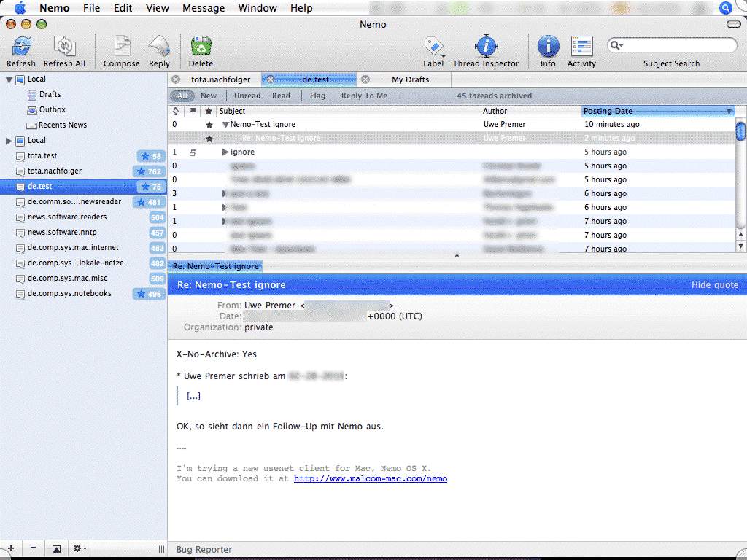Open the Info panel icon
Image resolution: width=747 pixels, height=560 pixels.
click(x=548, y=47)
